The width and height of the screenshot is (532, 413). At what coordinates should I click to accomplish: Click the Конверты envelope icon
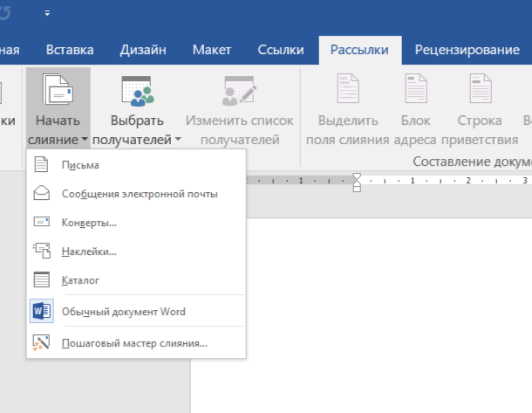pos(42,223)
